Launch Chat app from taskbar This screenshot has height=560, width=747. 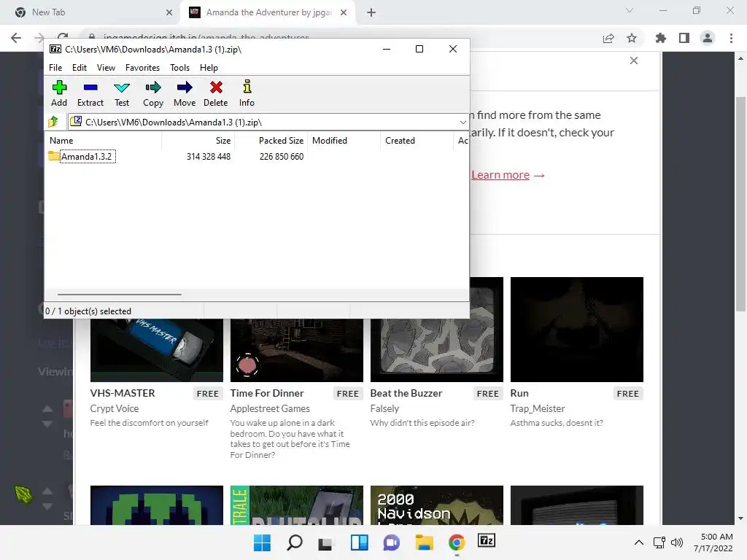(392, 542)
